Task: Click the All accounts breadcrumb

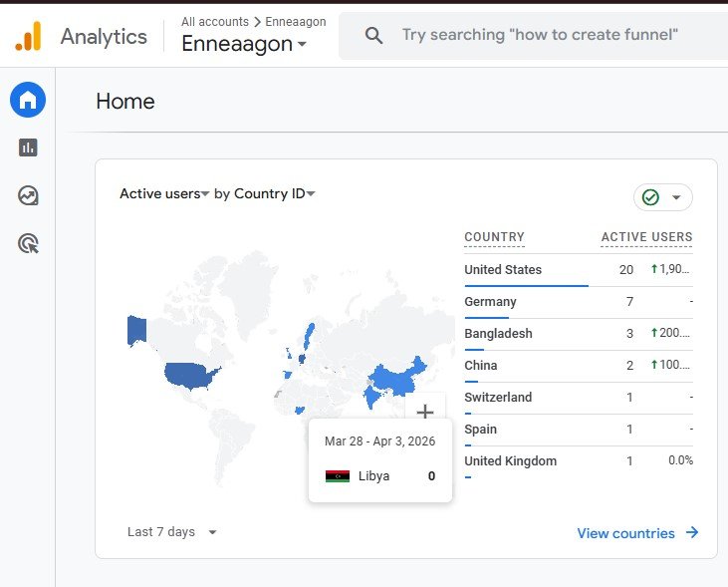Action: [215, 22]
